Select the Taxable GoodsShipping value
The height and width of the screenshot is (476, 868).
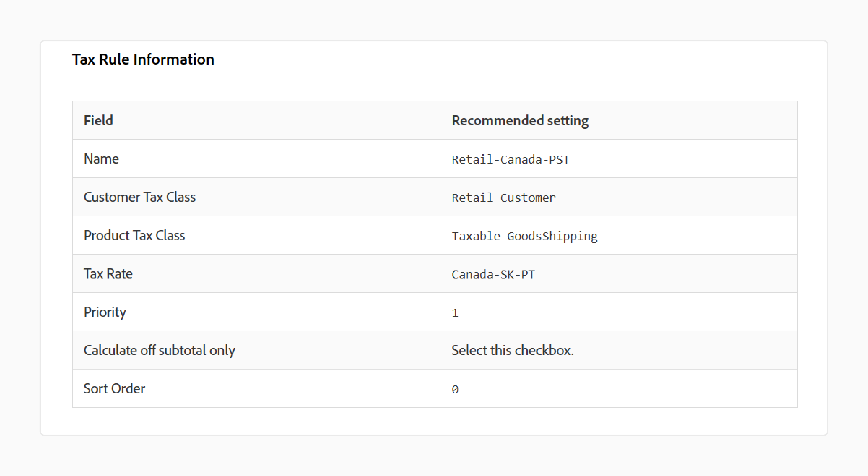pos(524,236)
